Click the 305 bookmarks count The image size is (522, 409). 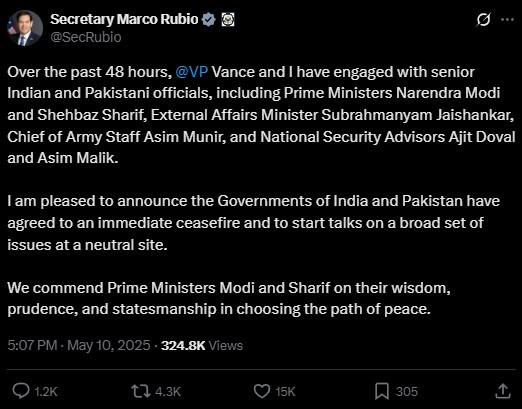pos(407,391)
